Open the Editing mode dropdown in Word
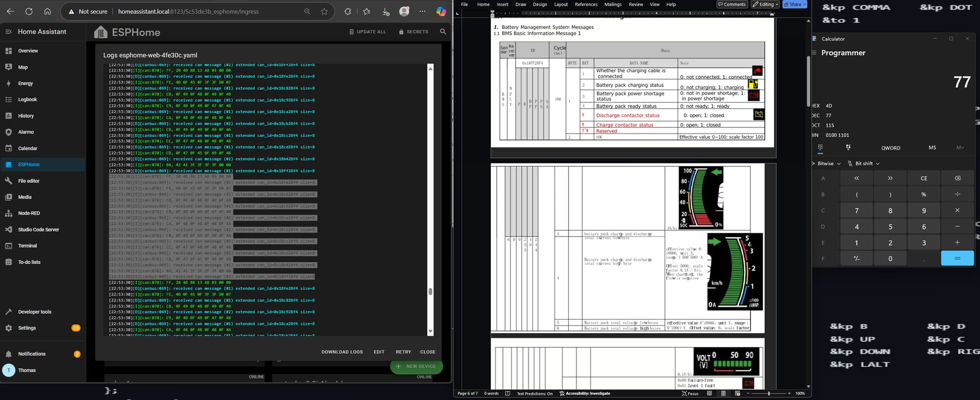This screenshot has width=980, height=400. [765, 5]
